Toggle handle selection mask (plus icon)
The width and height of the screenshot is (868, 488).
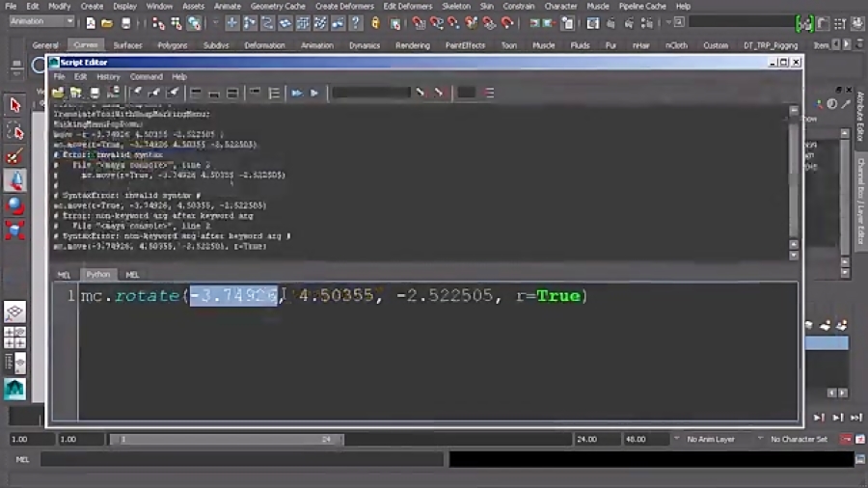pyautogui.click(x=231, y=23)
